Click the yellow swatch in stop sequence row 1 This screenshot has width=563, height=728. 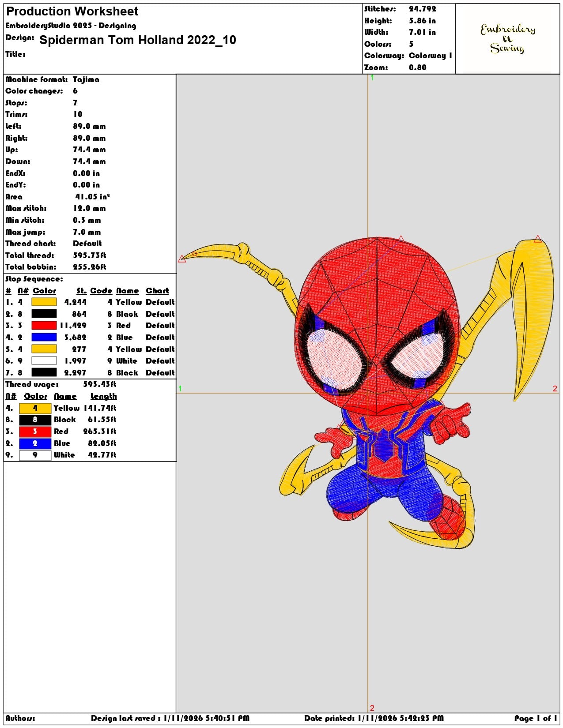click(44, 302)
